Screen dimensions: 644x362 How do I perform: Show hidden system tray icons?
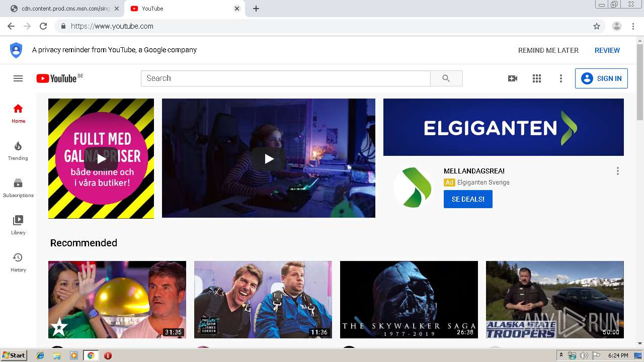[x=561, y=355]
